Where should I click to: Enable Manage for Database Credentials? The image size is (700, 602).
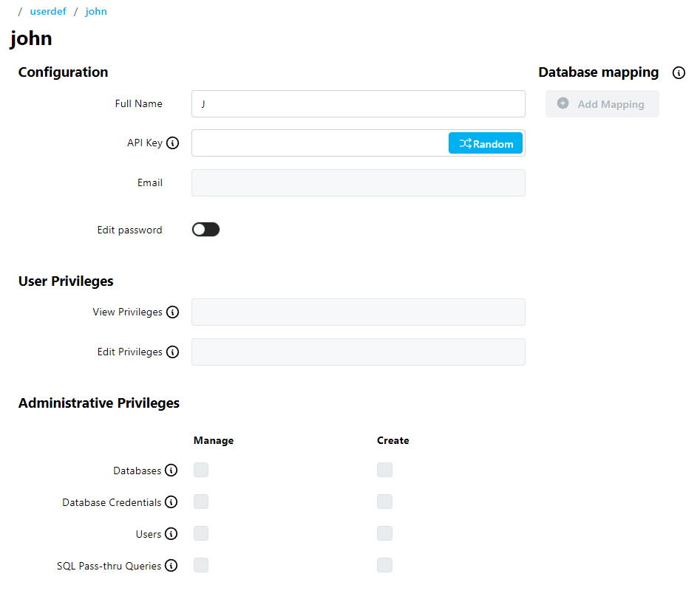201,502
